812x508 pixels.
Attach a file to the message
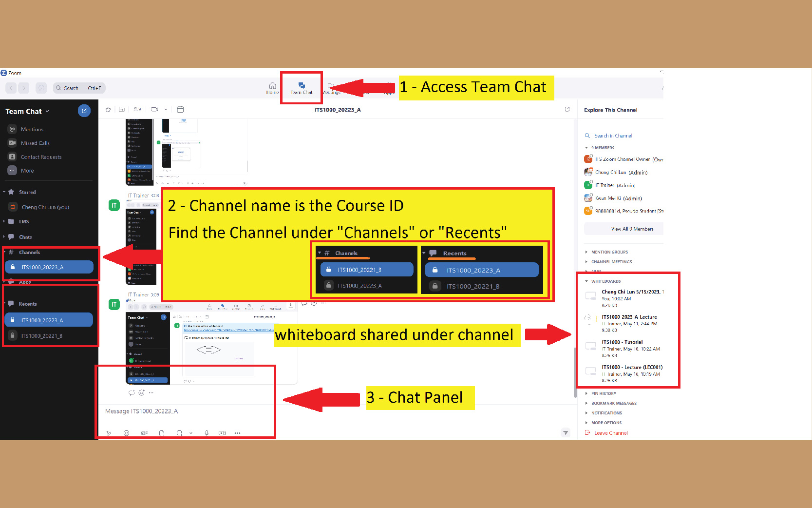click(x=162, y=433)
